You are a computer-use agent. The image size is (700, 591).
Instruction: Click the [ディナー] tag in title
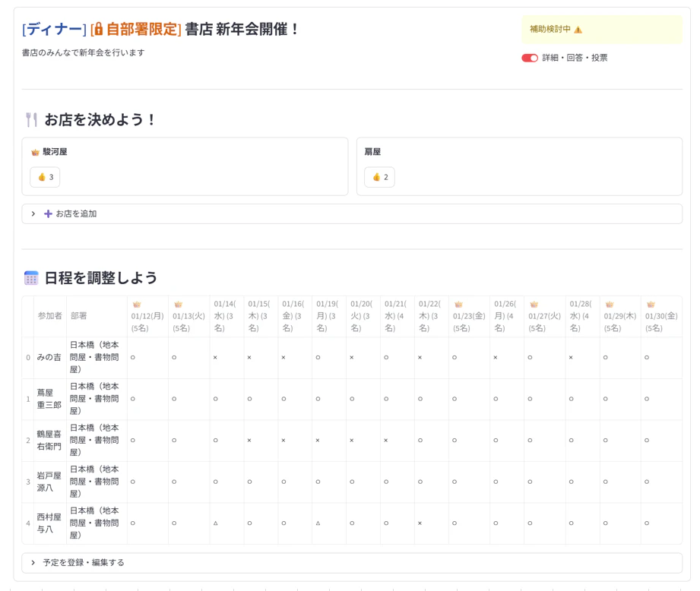pos(54,30)
